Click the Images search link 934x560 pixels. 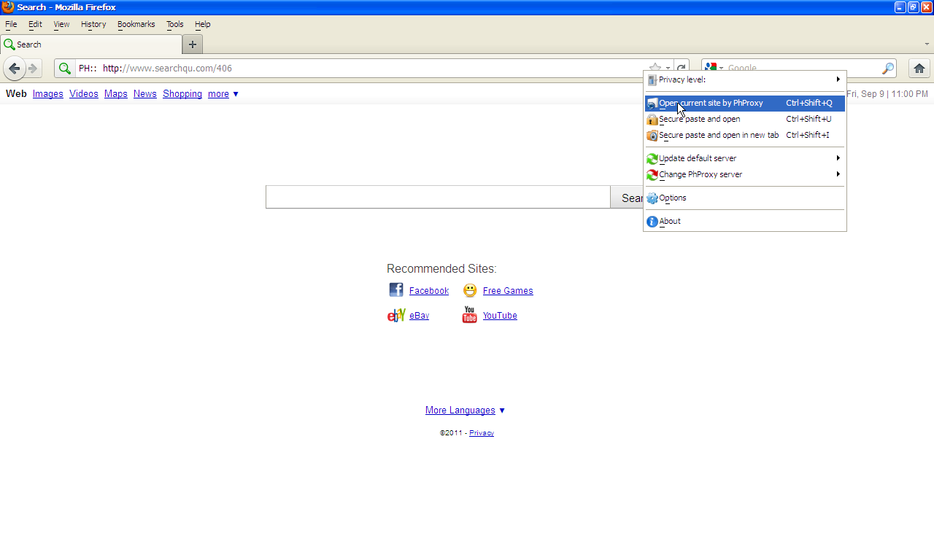47,94
